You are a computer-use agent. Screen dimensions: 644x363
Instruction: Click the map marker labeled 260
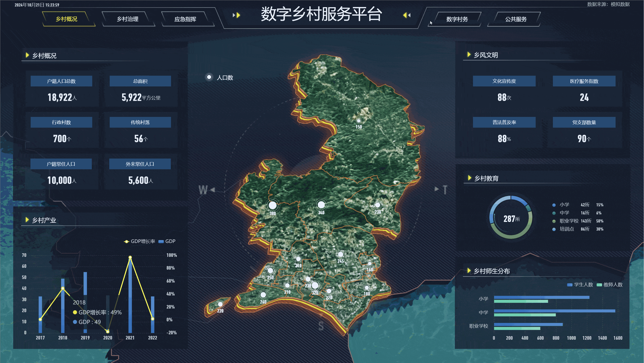tap(263, 295)
